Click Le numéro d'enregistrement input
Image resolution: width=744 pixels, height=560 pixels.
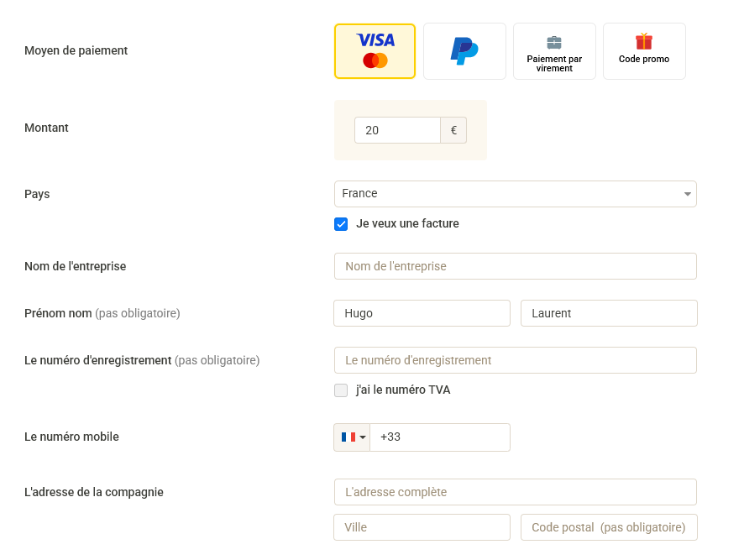[516, 360]
